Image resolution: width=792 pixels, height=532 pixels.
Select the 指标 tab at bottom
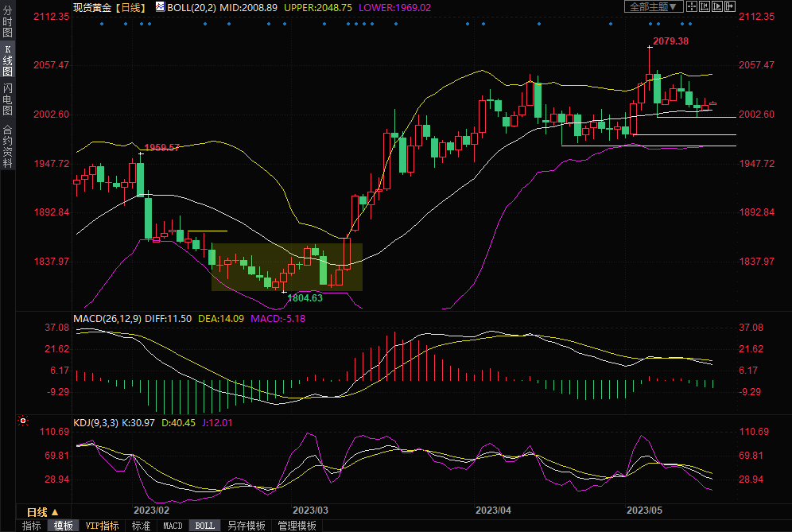[x=32, y=526]
